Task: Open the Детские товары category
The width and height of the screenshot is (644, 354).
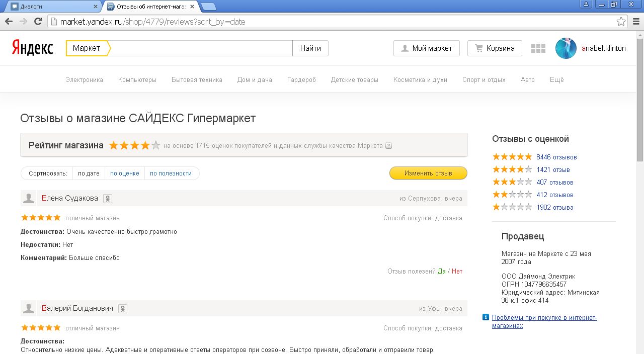Action: [354, 79]
